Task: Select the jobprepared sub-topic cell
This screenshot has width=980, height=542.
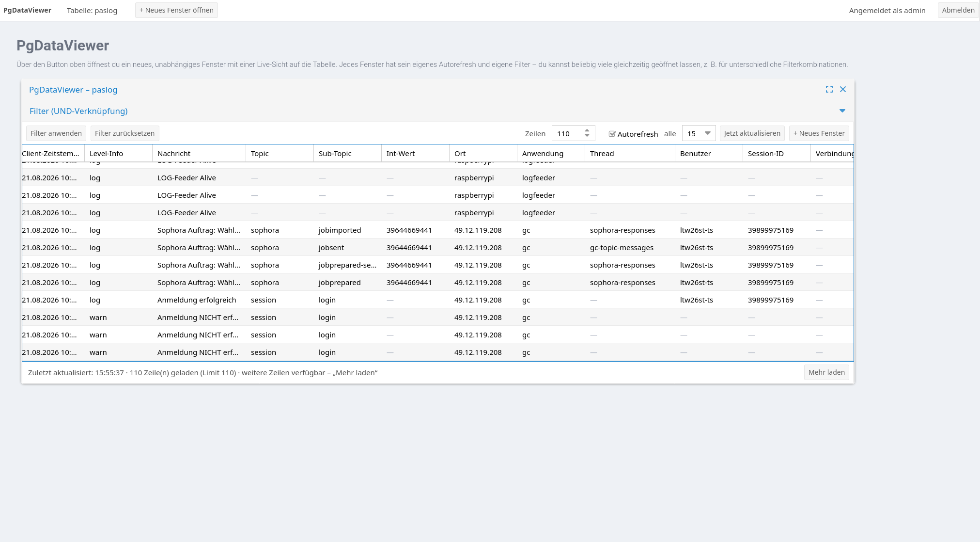Action: (347, 282)
